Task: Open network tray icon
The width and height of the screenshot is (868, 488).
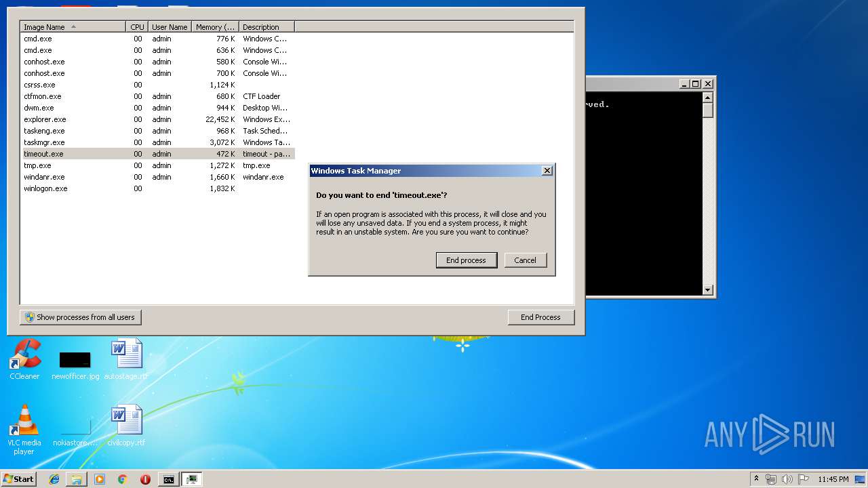Action: click(771, 479)
